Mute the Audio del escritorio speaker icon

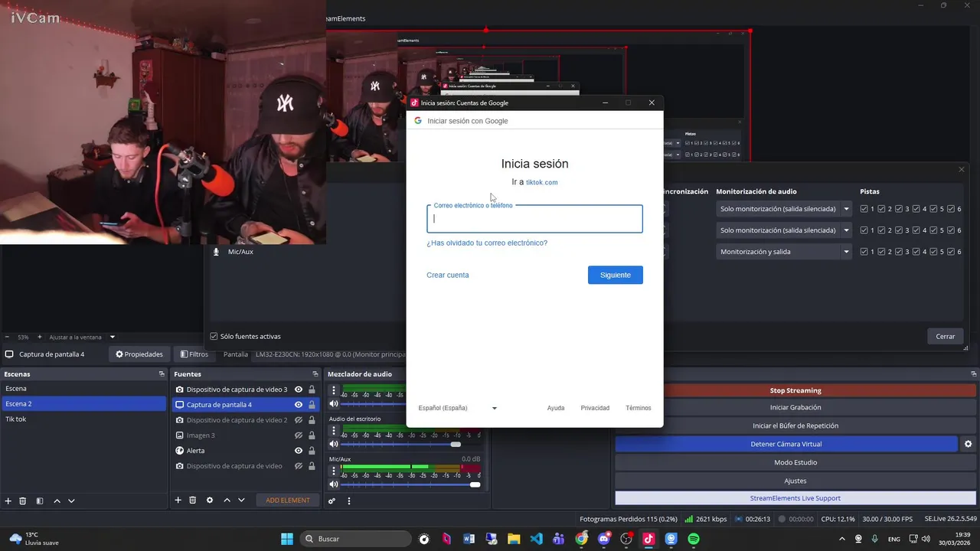click(x=334, y=444)
